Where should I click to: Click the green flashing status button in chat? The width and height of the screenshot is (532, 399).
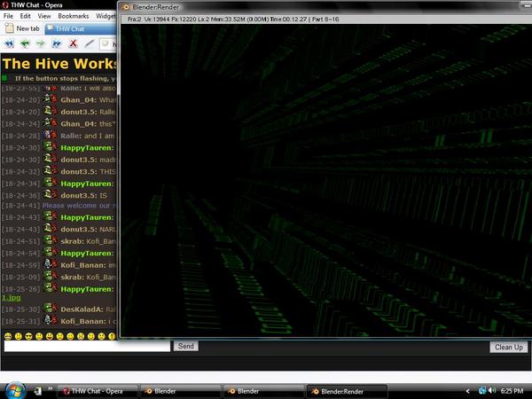(x=4, y=78)
